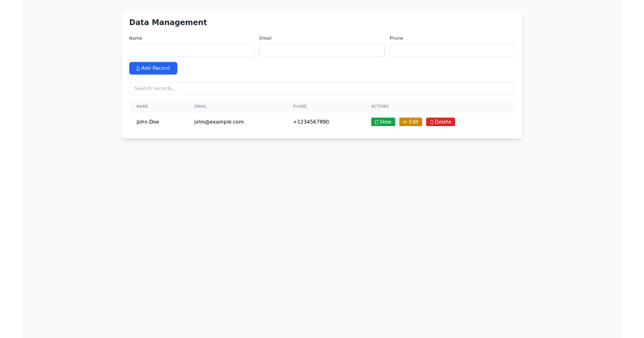Click the trash icon on the Delete button
Image resolution: width=644 pixels, height=338 pixels.
(x=432, y=122)
